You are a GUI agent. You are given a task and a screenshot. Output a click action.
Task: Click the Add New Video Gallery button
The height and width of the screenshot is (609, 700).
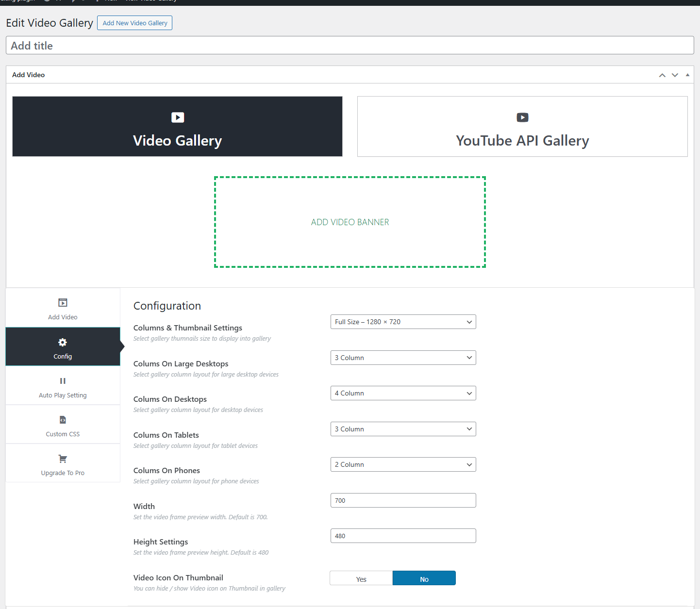(134, 23)
